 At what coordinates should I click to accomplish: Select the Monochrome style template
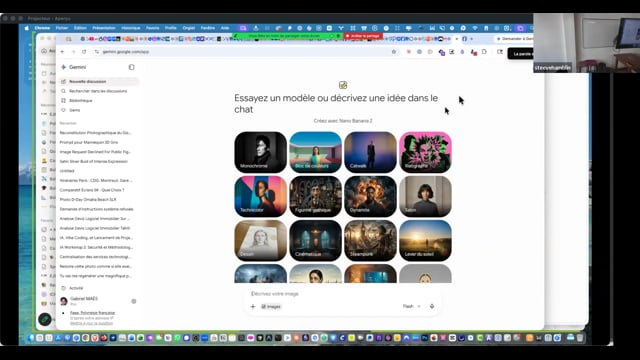point(260,152)
